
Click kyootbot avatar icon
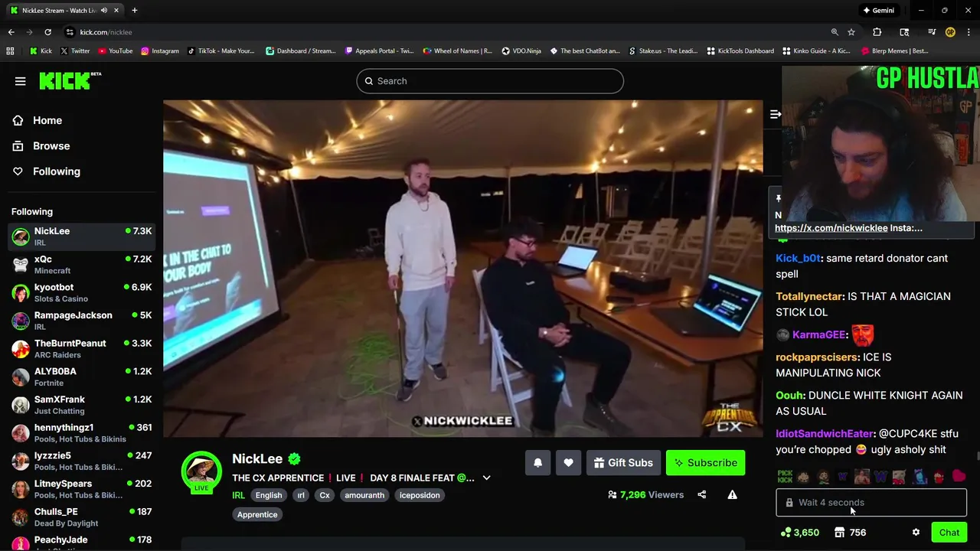point(21,293)
